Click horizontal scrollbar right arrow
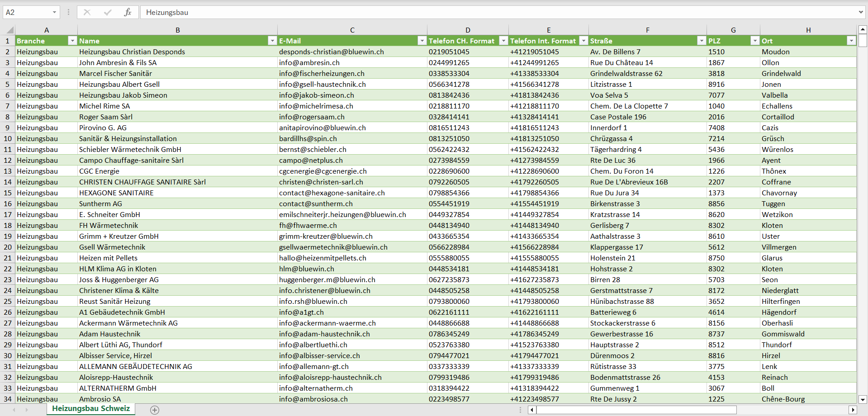 tap(853, 410)
